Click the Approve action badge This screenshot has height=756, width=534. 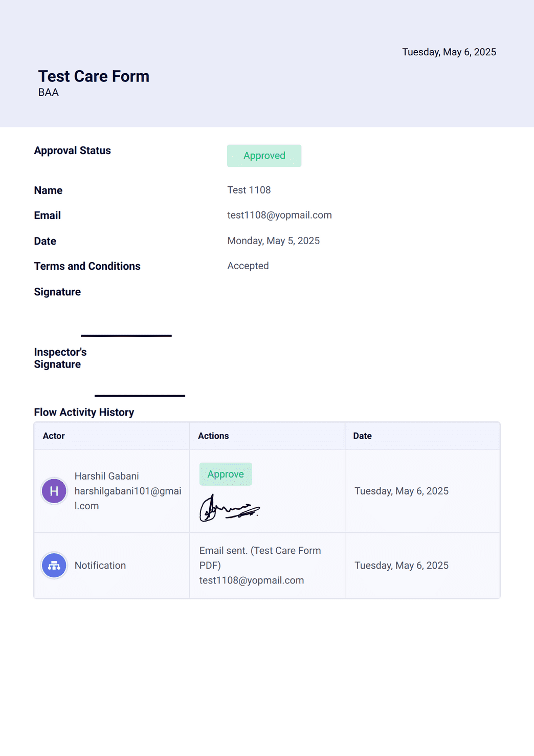[x=226, y=474]
